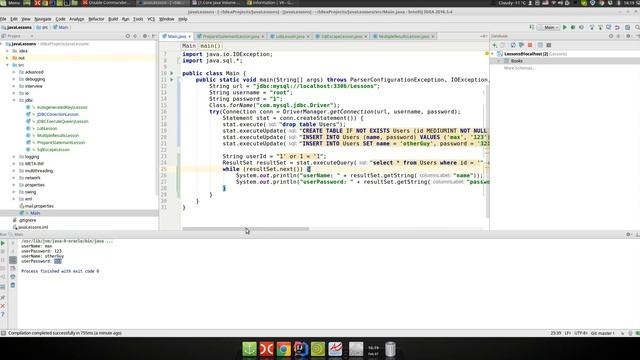The image size is (640, 360).
Task: Start debugging with the bug icon in toolbar
Action: coord(573,27)
